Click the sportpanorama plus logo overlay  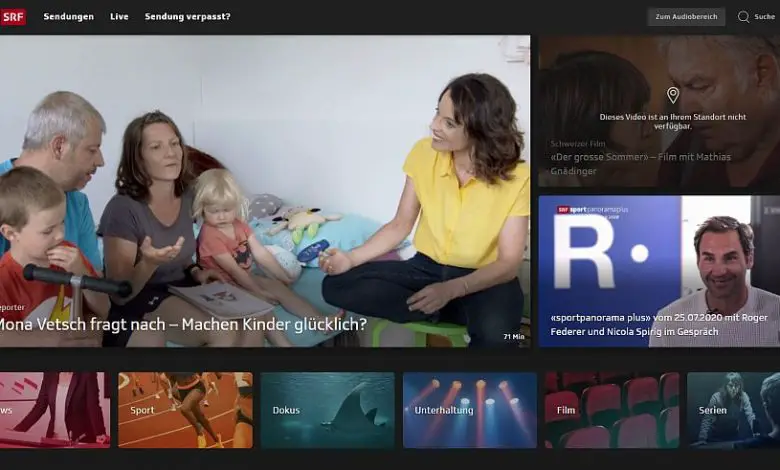(x=592, y=211)
